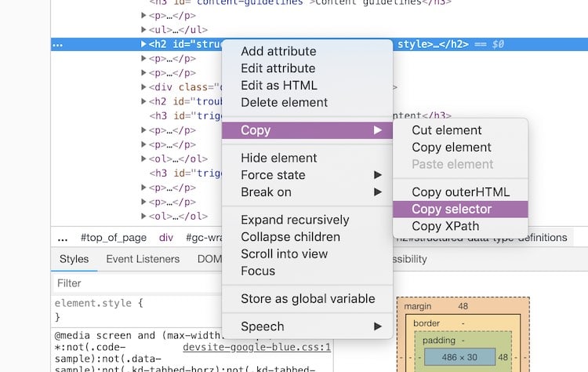
Task: Expand the h2 id="troul" node
Action: tap(143, 101)
